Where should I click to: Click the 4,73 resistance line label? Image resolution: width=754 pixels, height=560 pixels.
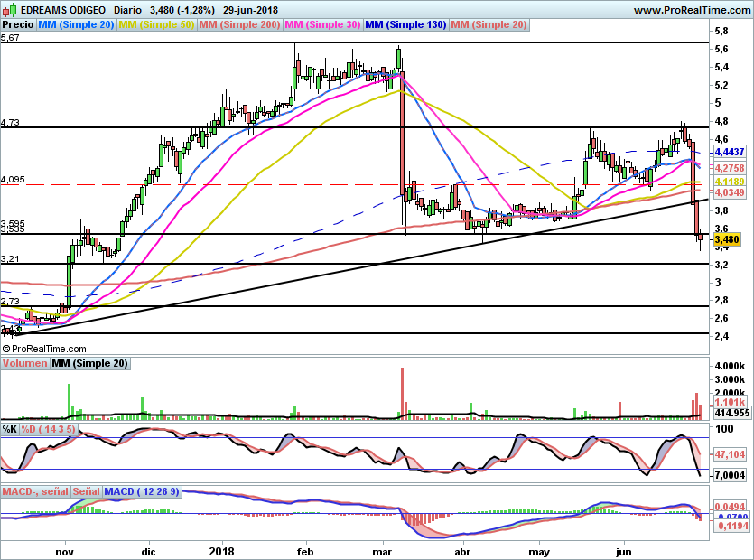pos(11,122)
